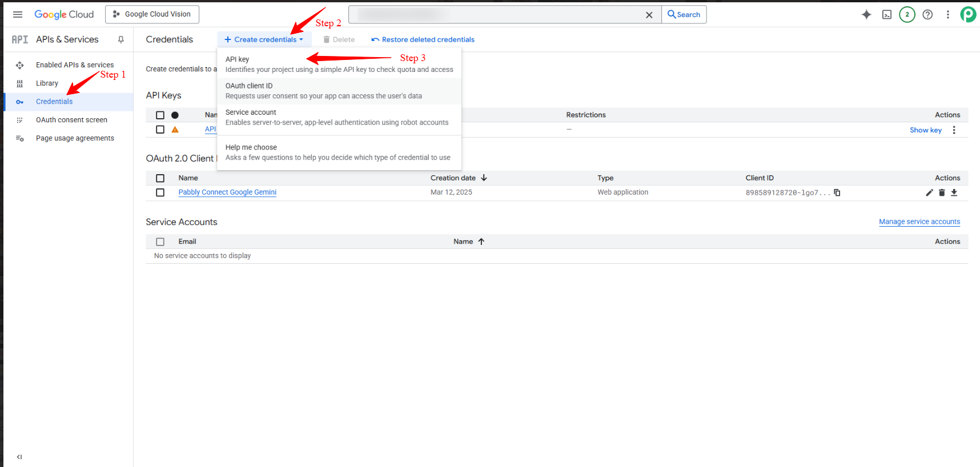
Task: Copy the Client ID to clipboard
Action: pos(837,192)
